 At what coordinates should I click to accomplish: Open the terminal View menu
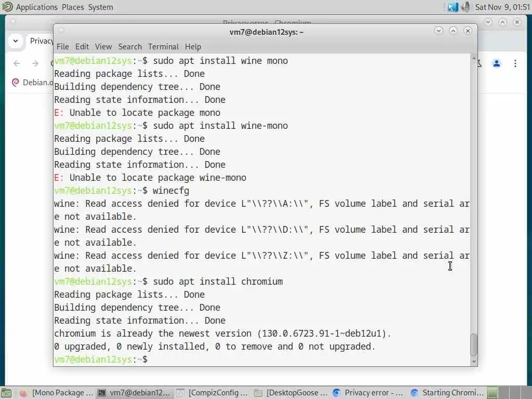pyautogui.click(x=103, y=46)
